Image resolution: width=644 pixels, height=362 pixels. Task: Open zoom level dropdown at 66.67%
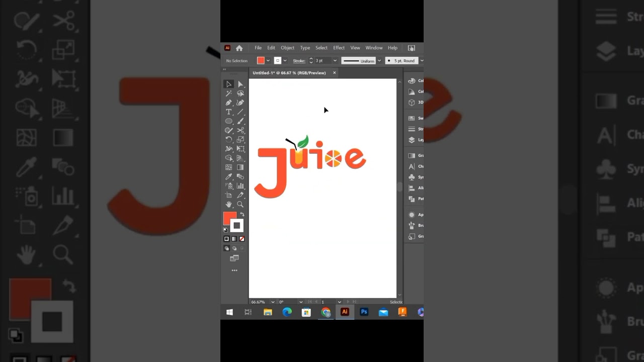(273, 302)
